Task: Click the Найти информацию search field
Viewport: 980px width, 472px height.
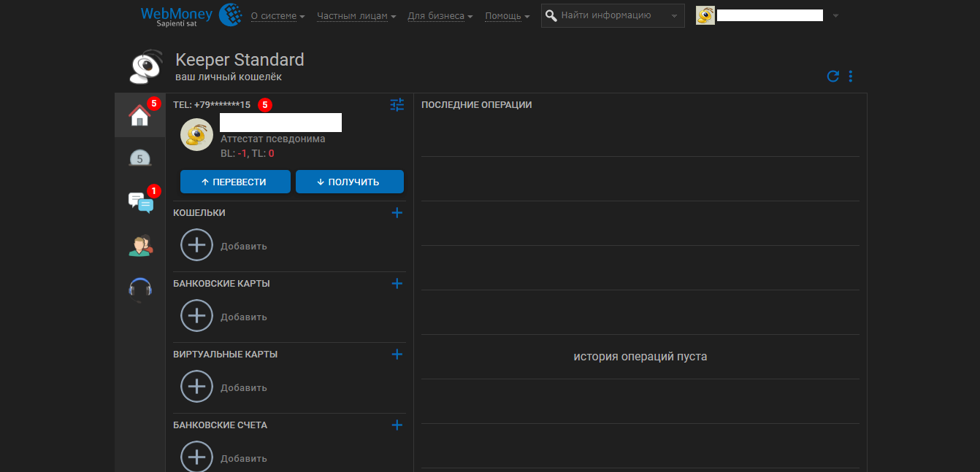Action: 613,15
